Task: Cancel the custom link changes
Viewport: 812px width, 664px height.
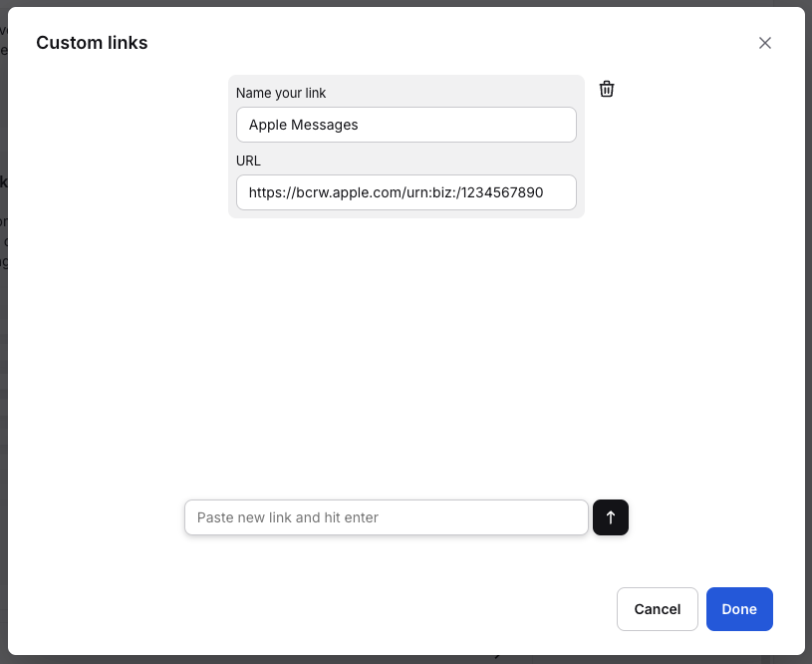Action: [657, 609]
